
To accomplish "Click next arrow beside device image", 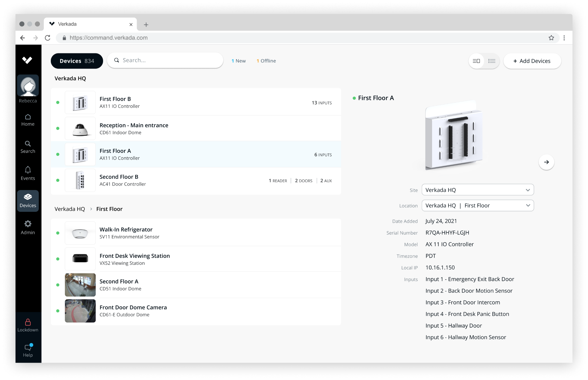I will click(x=546, y=162).
